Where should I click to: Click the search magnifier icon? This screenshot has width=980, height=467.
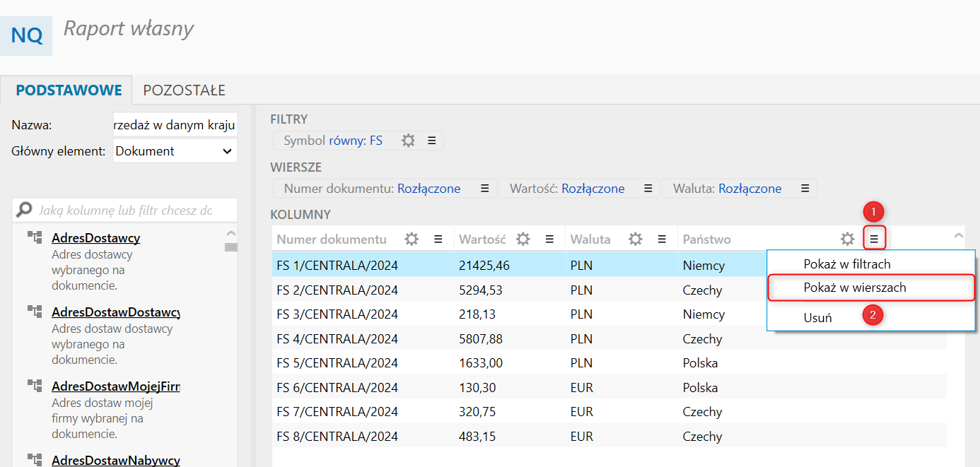(x=25, y=210)
